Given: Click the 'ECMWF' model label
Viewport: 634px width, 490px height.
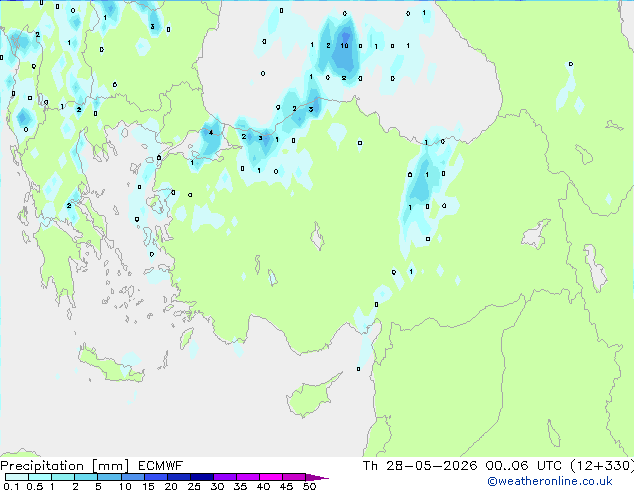Looking at the screenshot, I should point(161,466).
